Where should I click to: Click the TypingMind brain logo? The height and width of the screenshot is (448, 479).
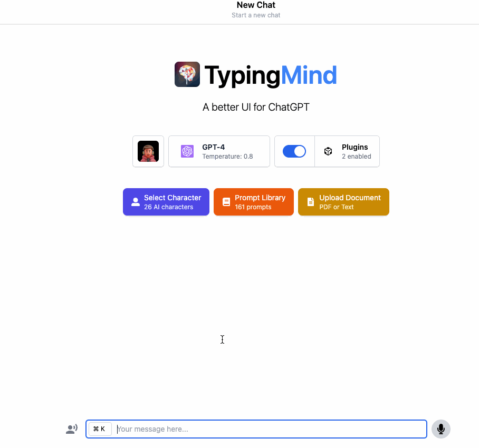(x=187, y=74)
